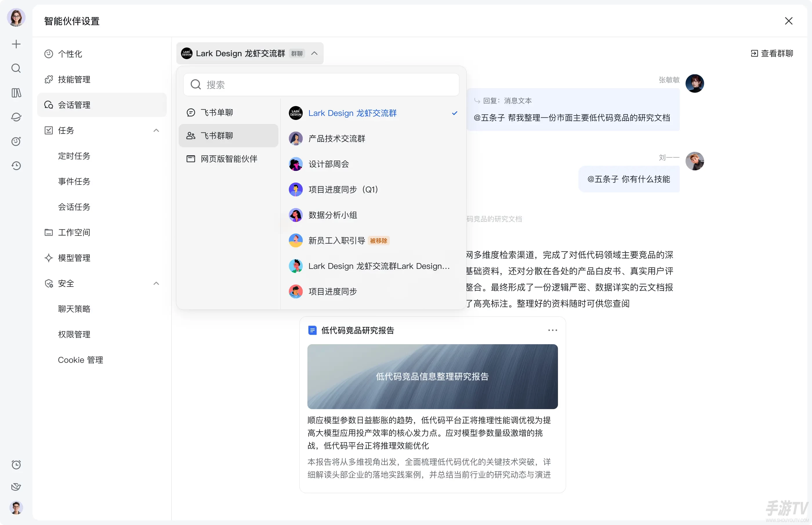The height and width of the screenshot is (525, 812).
Task: Click the alarm clock icon near bottom left
Action: (x=16, y=465)
